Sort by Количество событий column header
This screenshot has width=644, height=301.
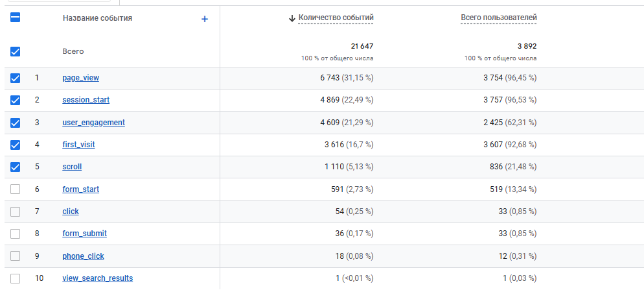click(x=336, y=18)
